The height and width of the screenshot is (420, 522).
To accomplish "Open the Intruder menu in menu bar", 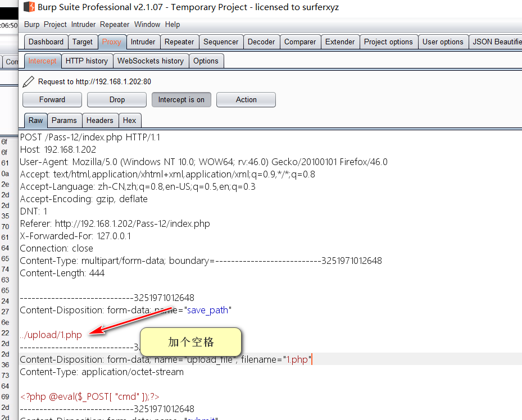I will (x=83, y=25).
